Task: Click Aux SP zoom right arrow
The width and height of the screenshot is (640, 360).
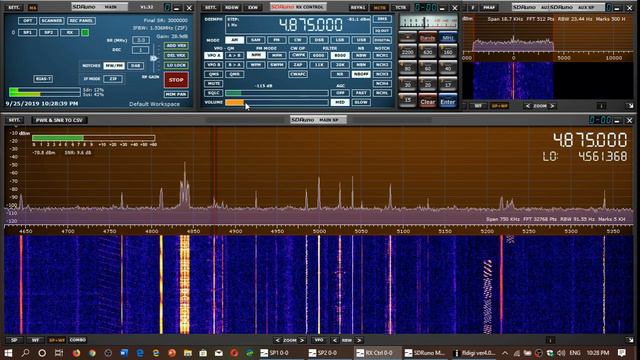Action: tap(553, 106)
